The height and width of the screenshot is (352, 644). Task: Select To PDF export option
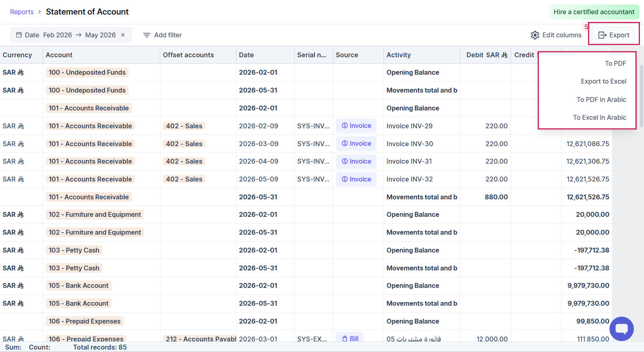[x=615, y=63]
